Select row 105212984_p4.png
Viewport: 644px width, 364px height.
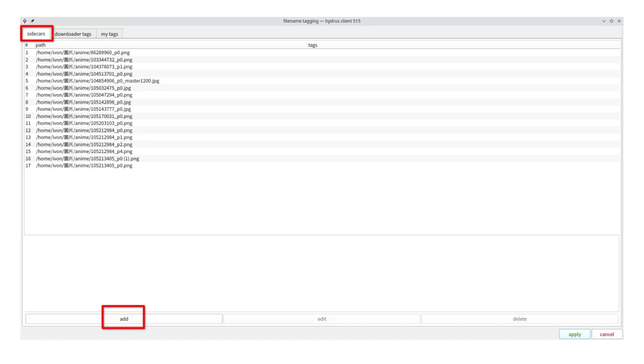click(x=322, y=151)
